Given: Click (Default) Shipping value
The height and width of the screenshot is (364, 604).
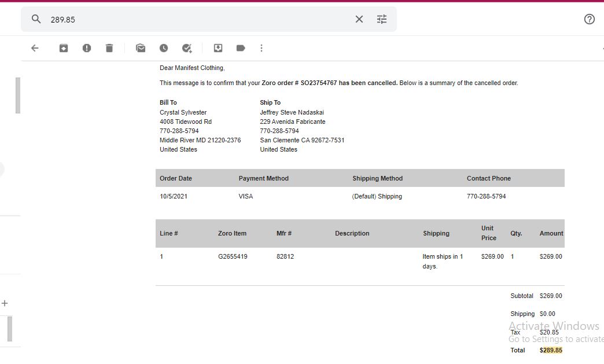Looking at the screenshot, I should click(377, 196).
